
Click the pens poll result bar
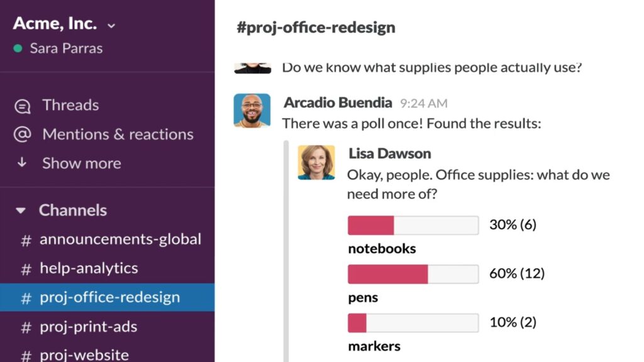tap(413, 274)
